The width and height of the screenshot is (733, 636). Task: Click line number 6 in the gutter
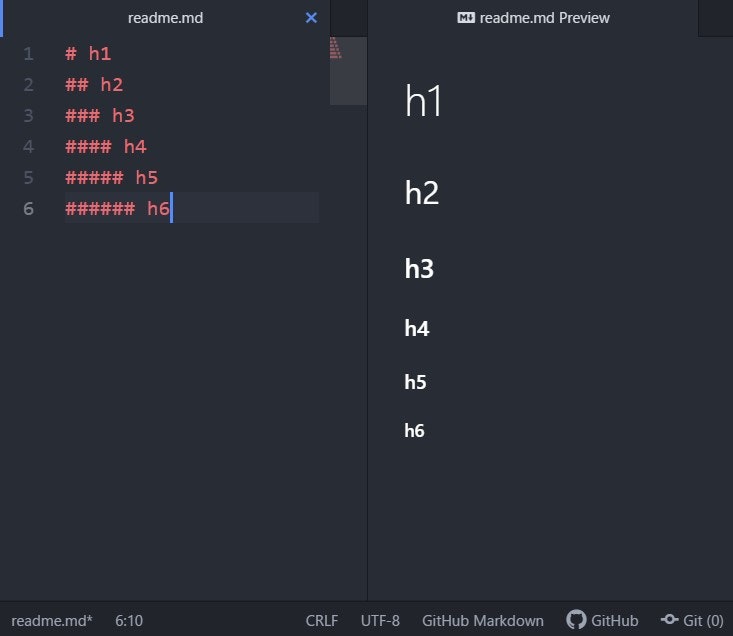click(x=28, y=208)
